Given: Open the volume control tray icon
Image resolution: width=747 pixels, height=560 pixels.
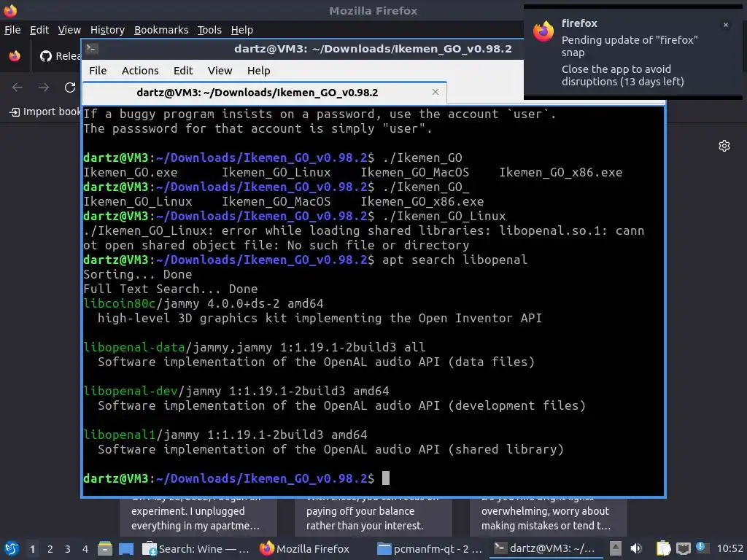Looking at the screenshot, I should pos(636,548).
